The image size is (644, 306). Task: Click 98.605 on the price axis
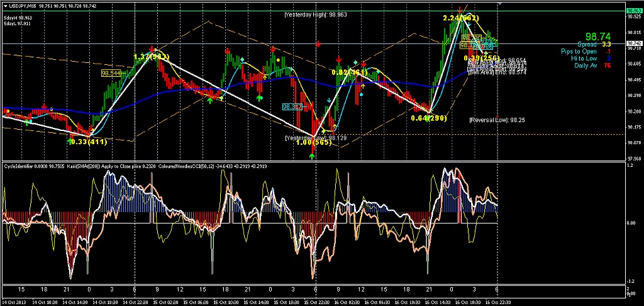(633, 64)
